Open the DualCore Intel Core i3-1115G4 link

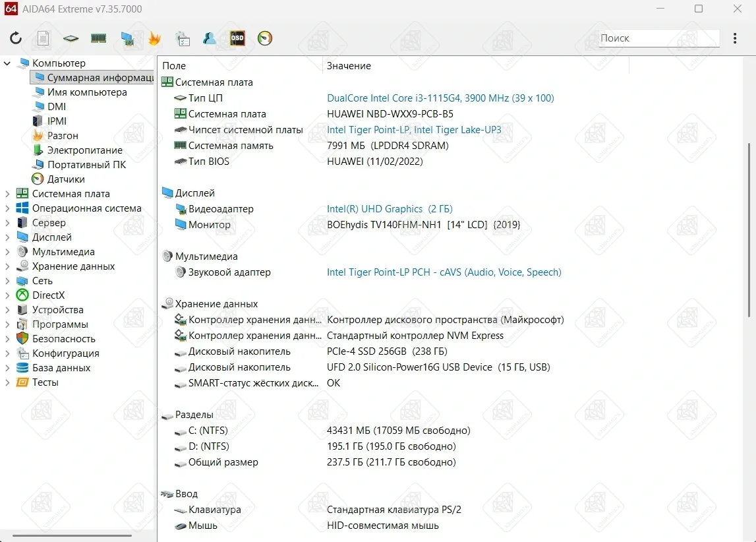[x=440, y=98]
